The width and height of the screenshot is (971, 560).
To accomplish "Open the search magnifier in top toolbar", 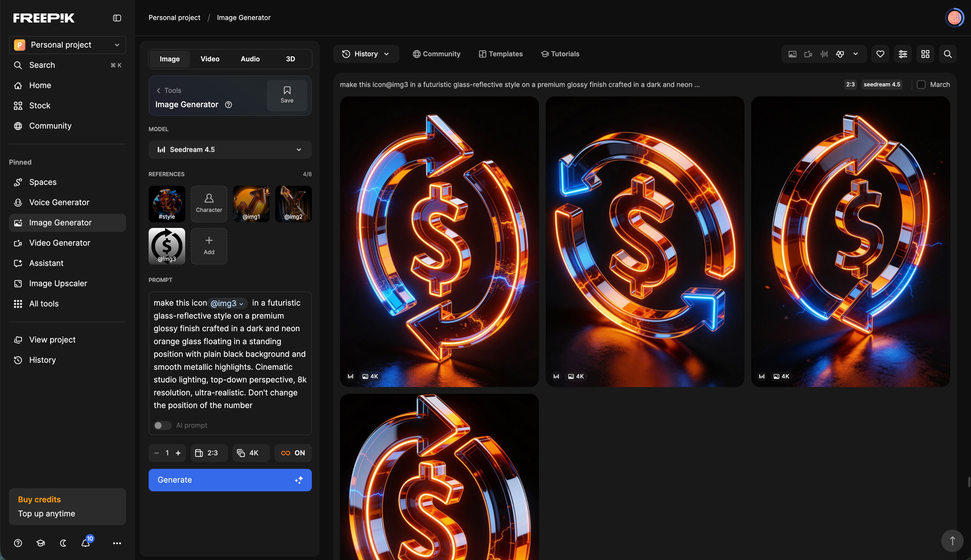I will (x=948, y=54).
